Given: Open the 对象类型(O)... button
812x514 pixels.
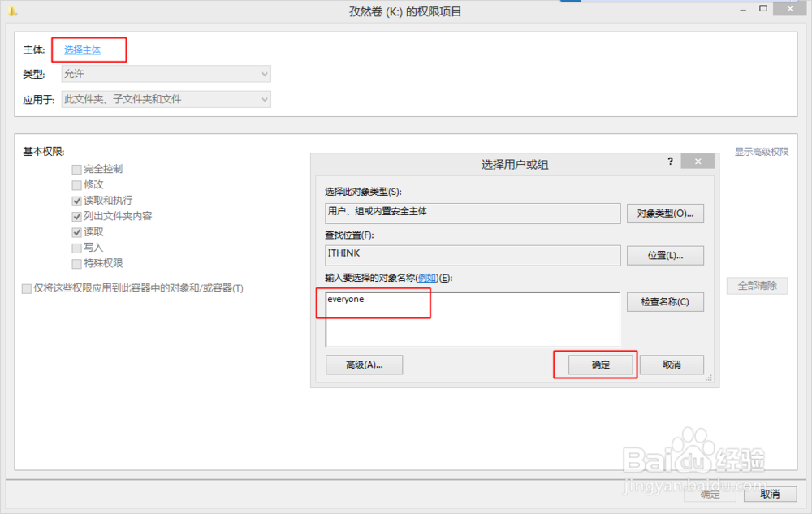Looking at the screenshot, I should (665, 214).
